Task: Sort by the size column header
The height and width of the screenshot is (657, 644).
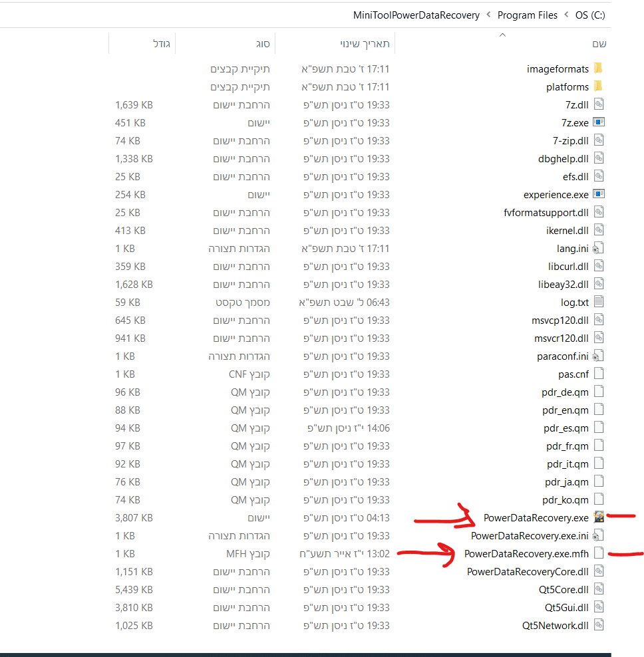Action: [162, 44]
